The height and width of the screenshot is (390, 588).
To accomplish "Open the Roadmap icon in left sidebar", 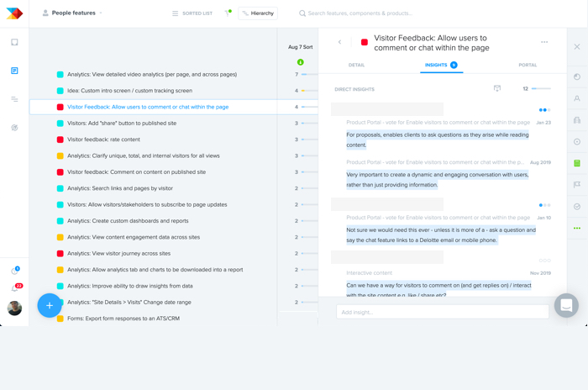I will click(14, 99).
